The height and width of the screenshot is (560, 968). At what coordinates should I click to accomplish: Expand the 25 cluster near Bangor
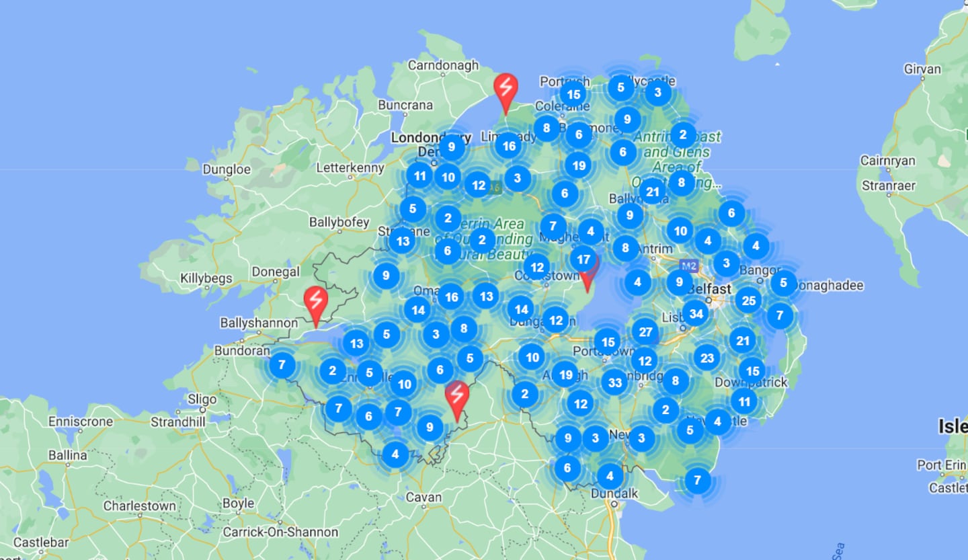click(x=748, y=300)
